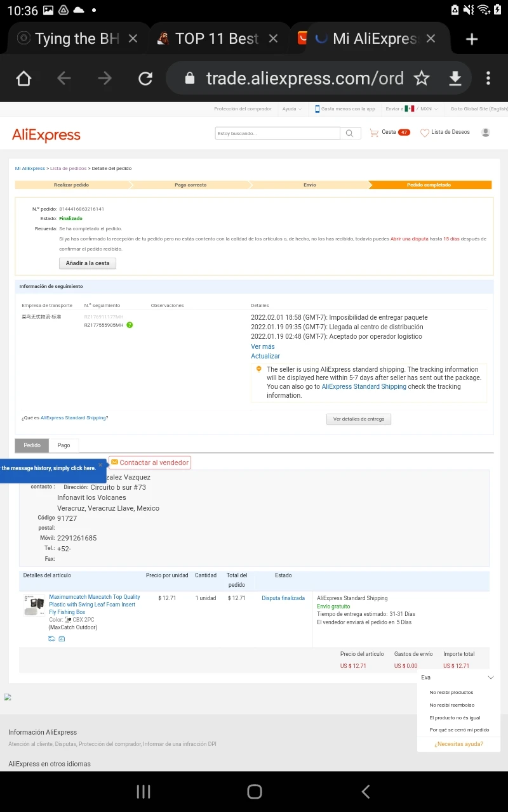Click the 'Disputa finalizada' status link
Screen dimensions: 508x812
point(283,598)
